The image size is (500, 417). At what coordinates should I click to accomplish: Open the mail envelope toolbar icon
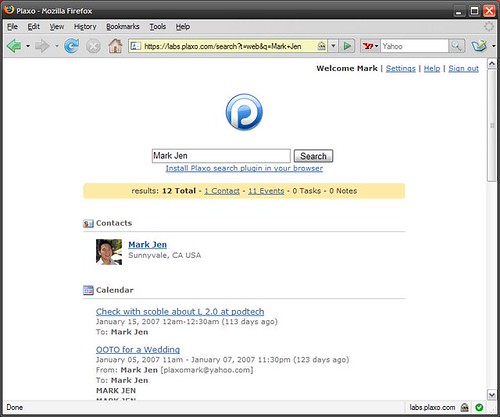click(x=479, y=46)
